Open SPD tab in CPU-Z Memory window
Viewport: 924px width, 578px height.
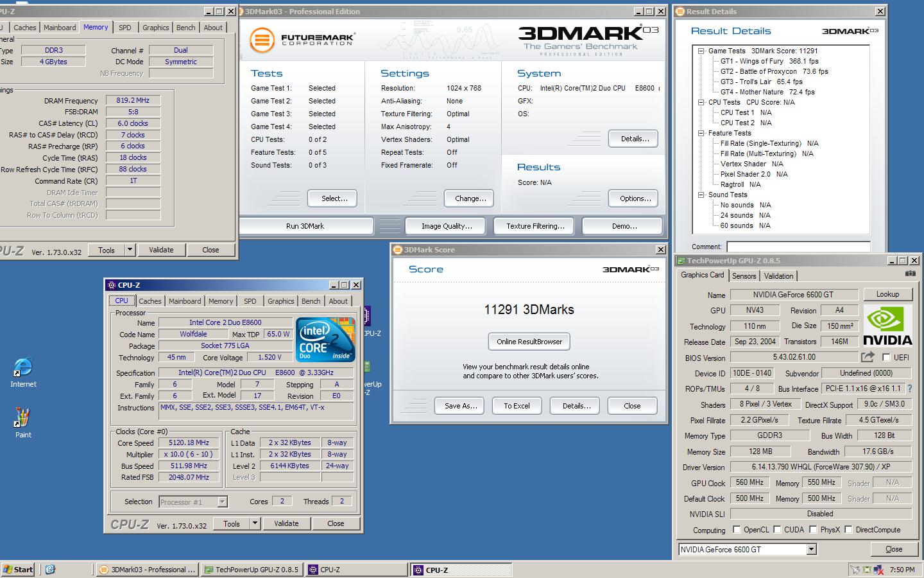tap(125, 28)
